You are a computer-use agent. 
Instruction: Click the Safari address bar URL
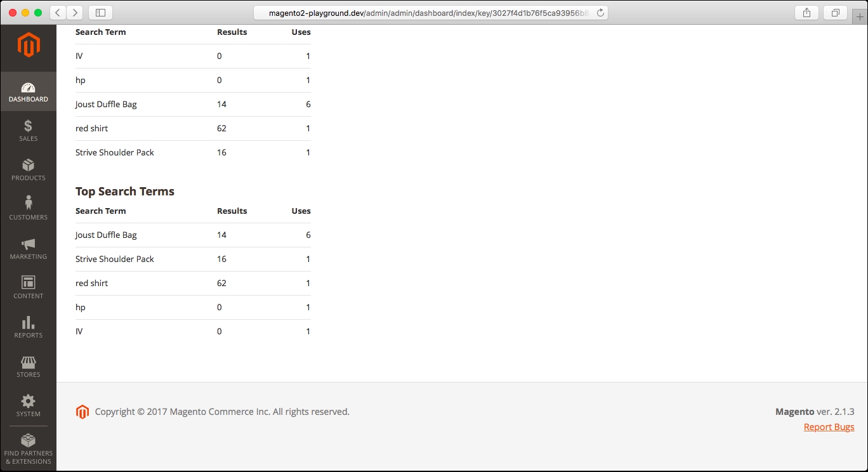[x=429, y=13]
